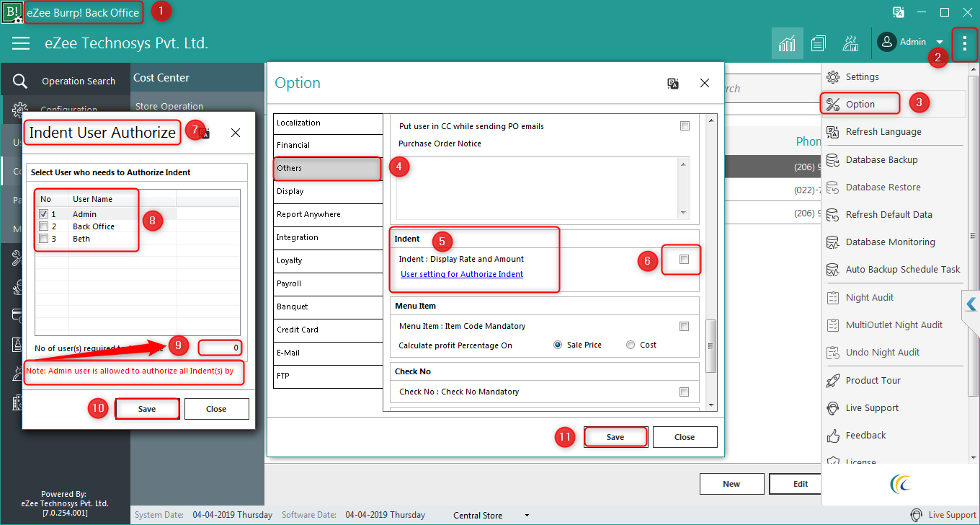Screen dimensions: 980x525
Task: Open the reports documents icon in header
Action: click(x=818, y=43)
